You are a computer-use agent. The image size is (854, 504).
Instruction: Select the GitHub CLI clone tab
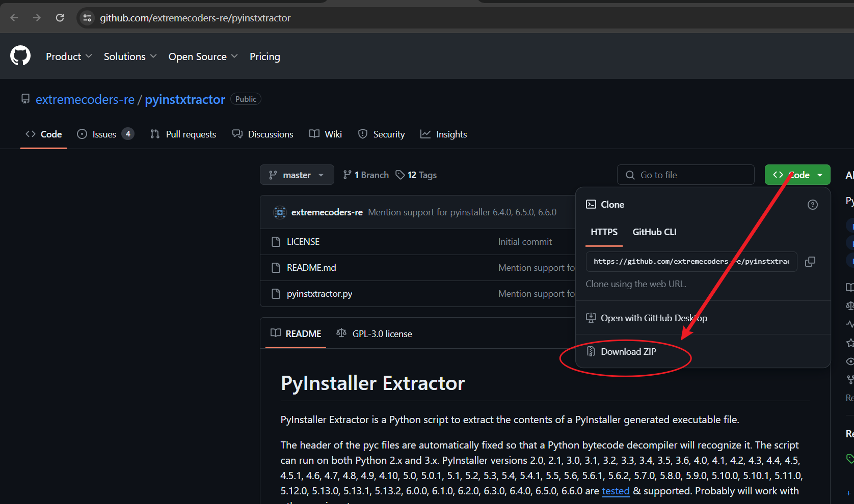(x=655, y=232)
